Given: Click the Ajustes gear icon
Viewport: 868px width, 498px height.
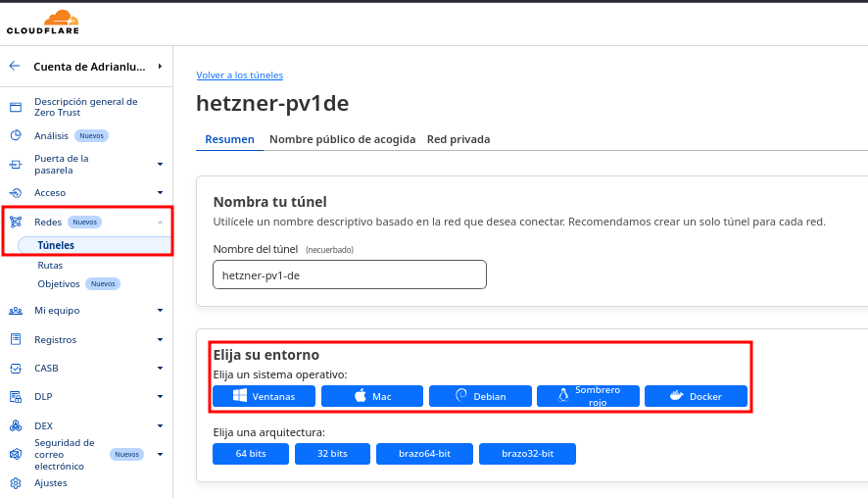Looking at the screenshot, I should tap(16, 483).
